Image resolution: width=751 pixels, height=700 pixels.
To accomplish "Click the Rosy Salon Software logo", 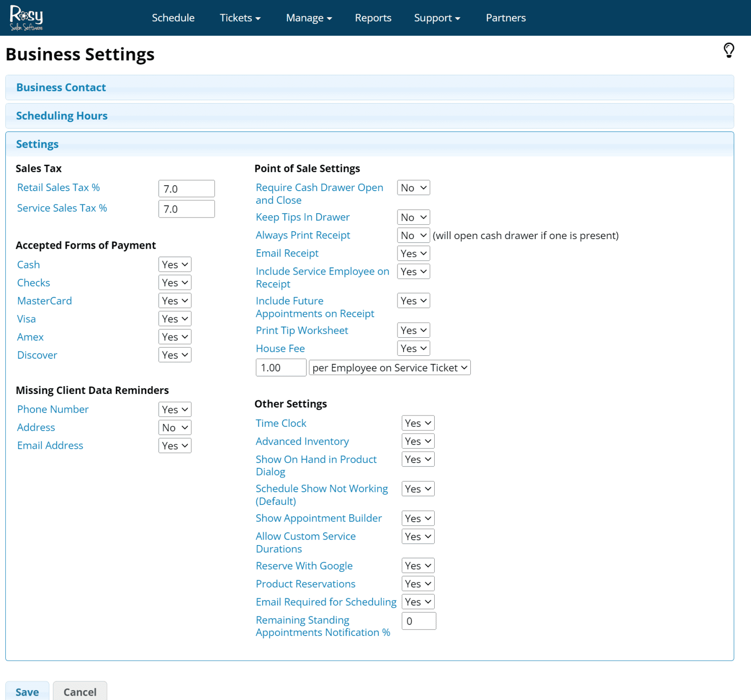I will pos(26,18).
